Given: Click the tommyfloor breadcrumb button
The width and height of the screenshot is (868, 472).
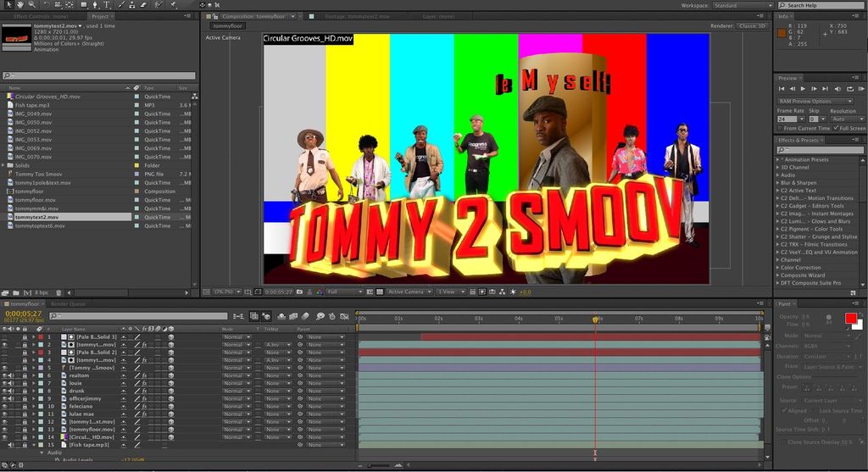Looking at the screenshot, I should (x=227, y=26).
